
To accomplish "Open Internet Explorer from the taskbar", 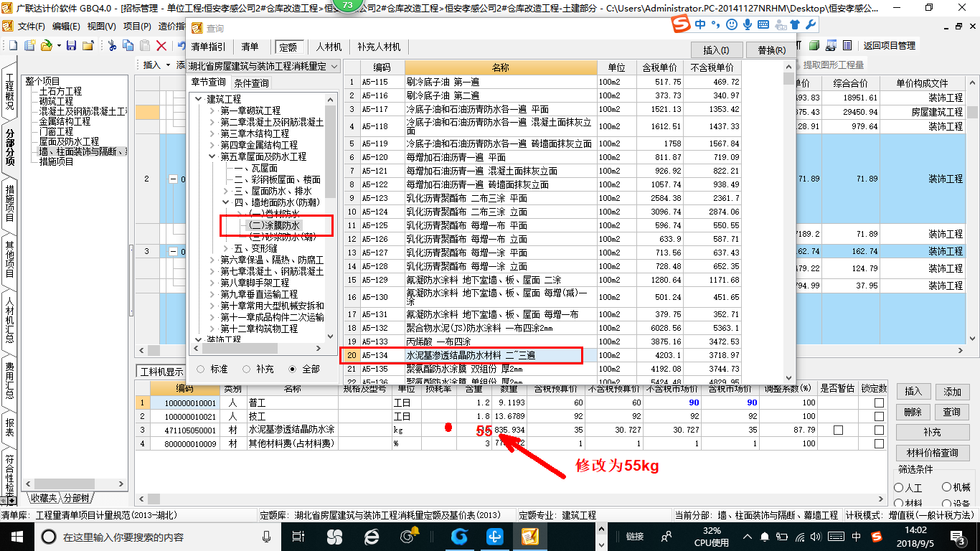I will tap(372, 536).
